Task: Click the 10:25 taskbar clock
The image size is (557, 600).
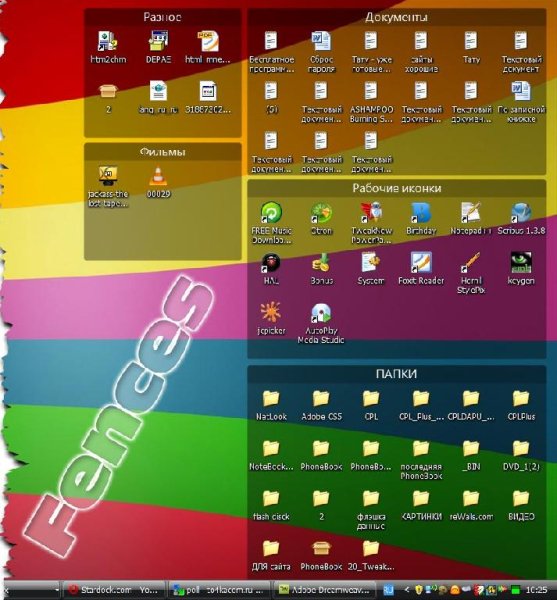Action: point(536,590)
